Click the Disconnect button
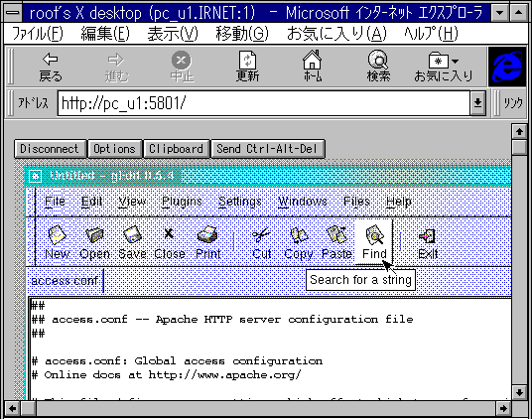This screenshot has height=419, width=532. (x=50, y=149)
